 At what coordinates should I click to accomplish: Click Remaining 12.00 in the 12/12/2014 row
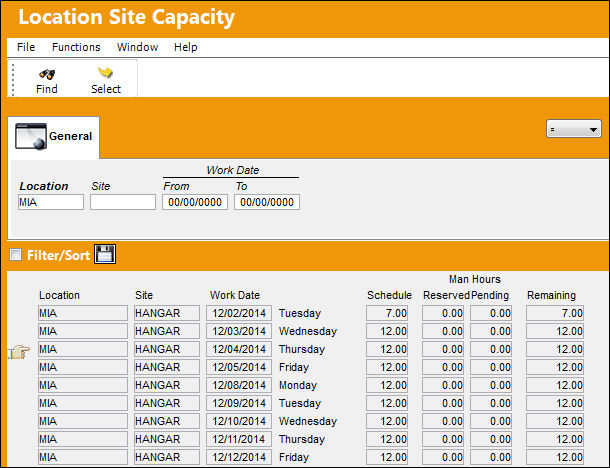(x=555, y=457)
